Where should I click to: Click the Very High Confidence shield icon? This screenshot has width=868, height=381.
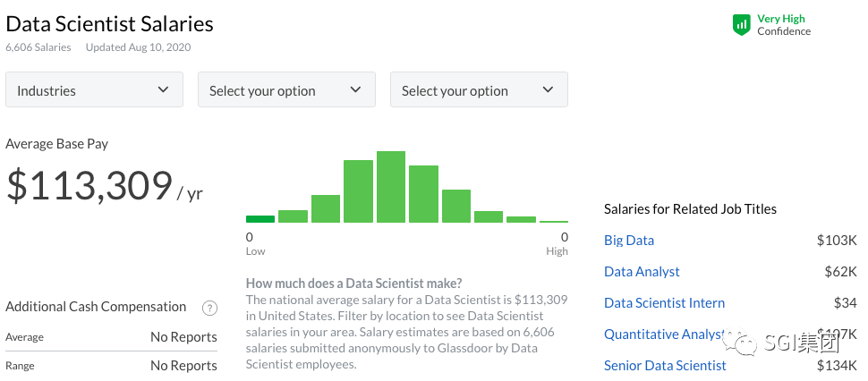coord(741,25)
